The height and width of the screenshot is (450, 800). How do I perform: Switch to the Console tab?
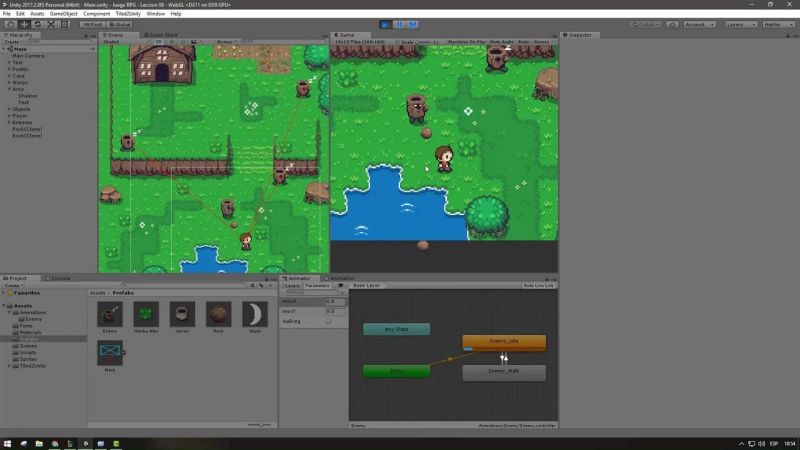tap(58, 279)
